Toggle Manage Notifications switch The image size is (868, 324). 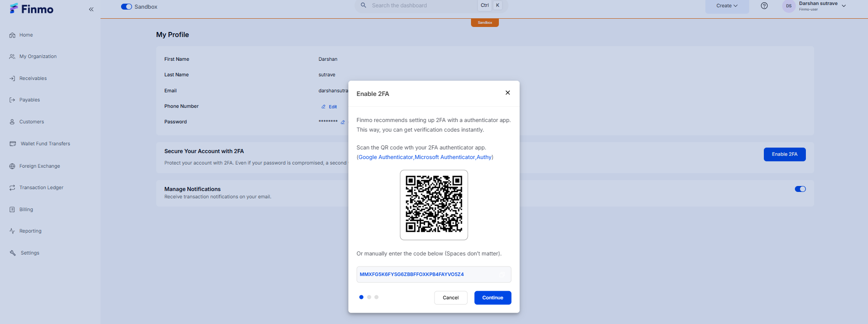[x=800, y=189]
